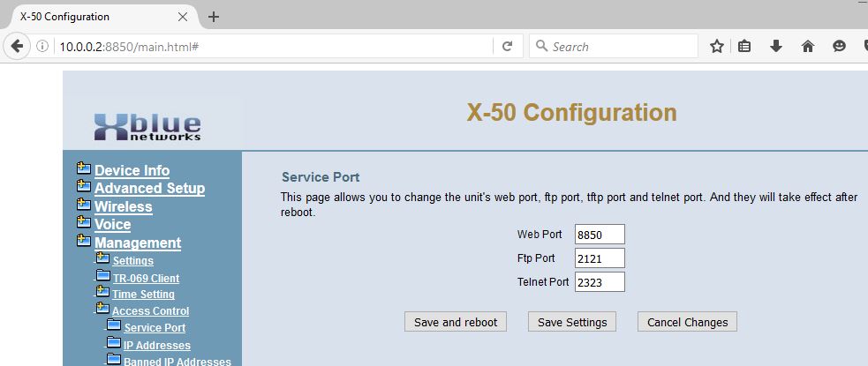Click the smiley face toolbar icon
The width and height of the screenshot is (868, 366).
coord(839,47)
